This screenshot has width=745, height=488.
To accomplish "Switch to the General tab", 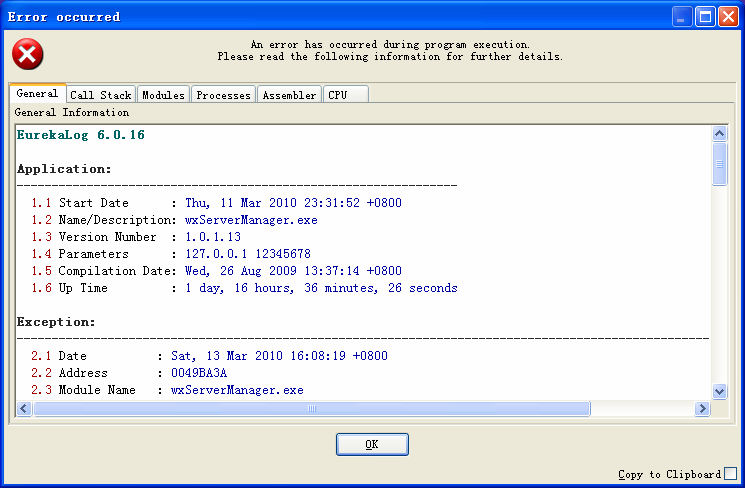I will [x=38, y=93].
